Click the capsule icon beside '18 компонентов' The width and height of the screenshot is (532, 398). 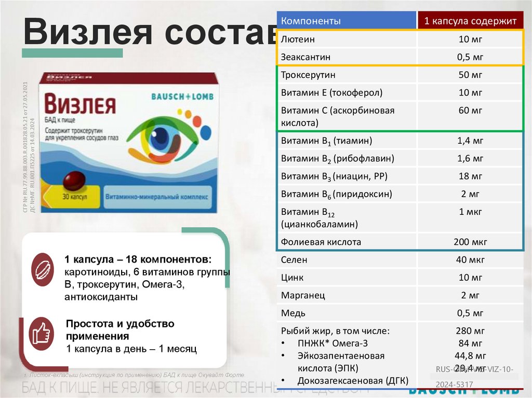43,269
